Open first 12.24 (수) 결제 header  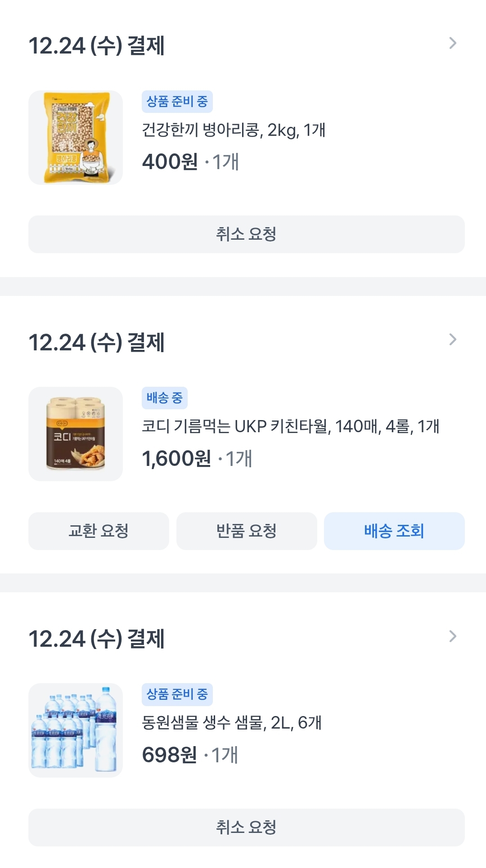click(x=96, y=46)
